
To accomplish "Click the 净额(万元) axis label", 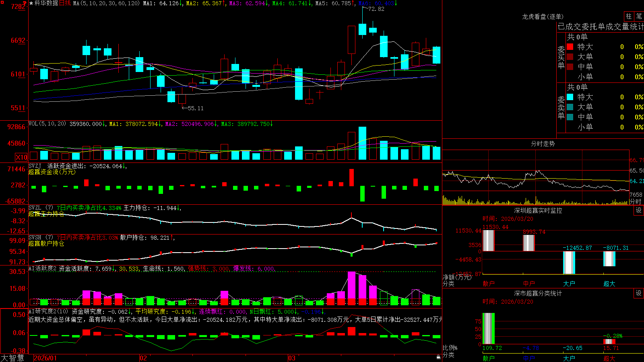I will click(x=457, y=277).
